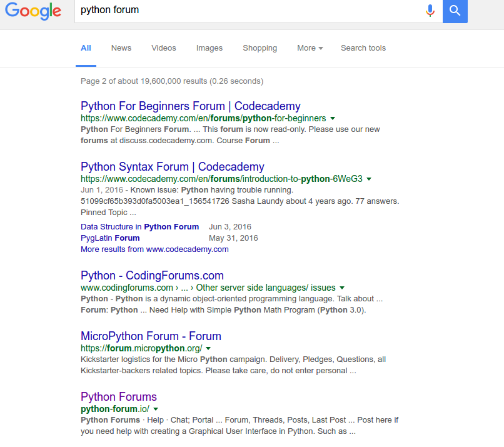Go to the Shopping tab
Screen dimensions: 504x447
(x=260, y=48)
